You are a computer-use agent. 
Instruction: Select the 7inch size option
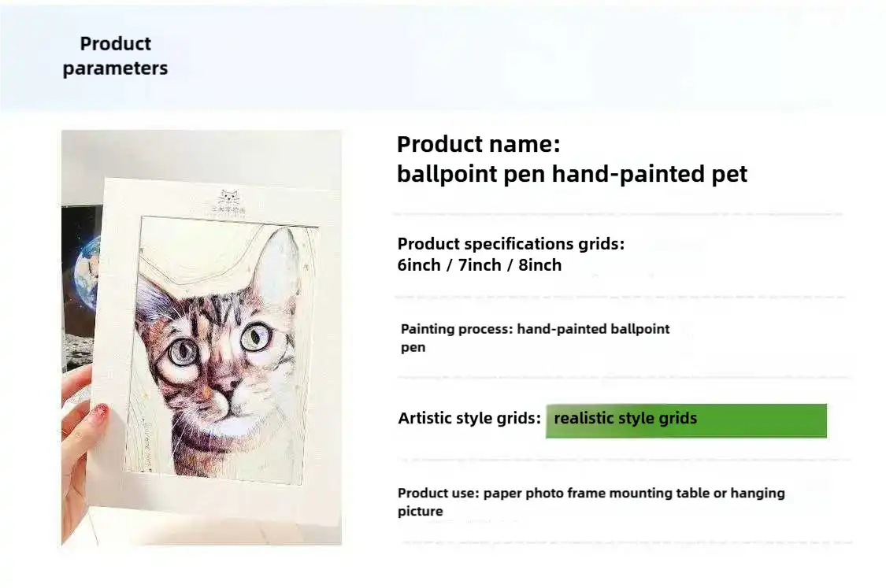tap(480, 265)
